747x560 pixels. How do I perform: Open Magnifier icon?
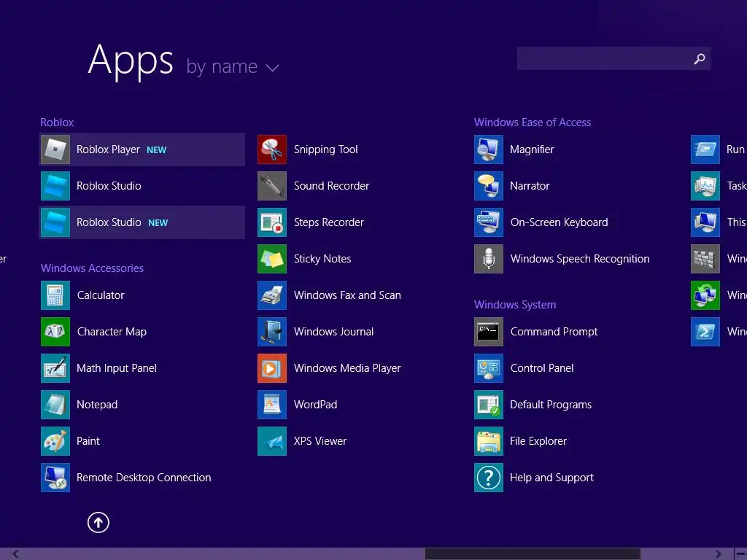tap(489, 149)
